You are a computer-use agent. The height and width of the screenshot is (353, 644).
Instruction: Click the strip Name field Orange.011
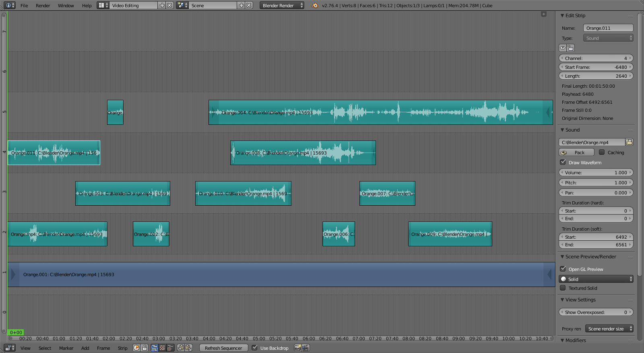[x=608, y=28]
